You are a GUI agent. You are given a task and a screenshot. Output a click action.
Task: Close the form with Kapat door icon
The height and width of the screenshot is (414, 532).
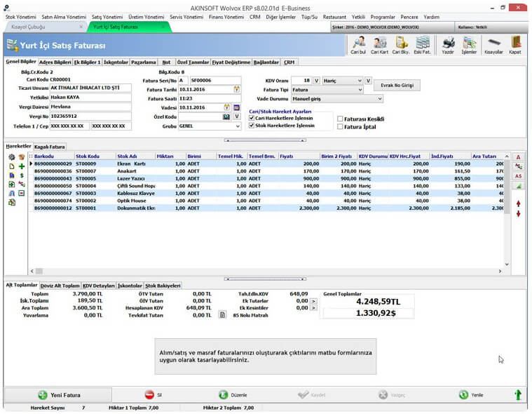[x=515, y=45]
